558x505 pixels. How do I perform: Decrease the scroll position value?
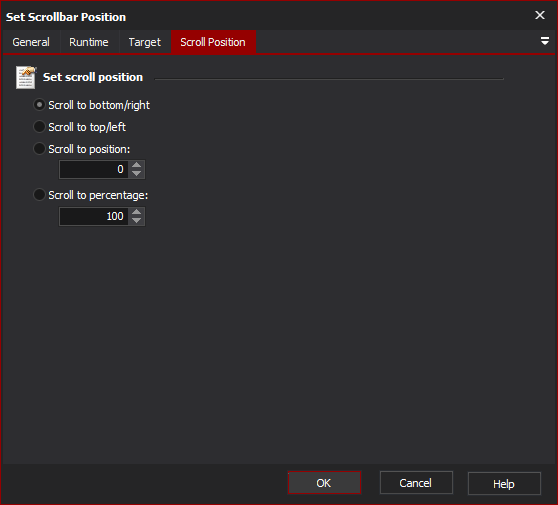coord(136,174)
